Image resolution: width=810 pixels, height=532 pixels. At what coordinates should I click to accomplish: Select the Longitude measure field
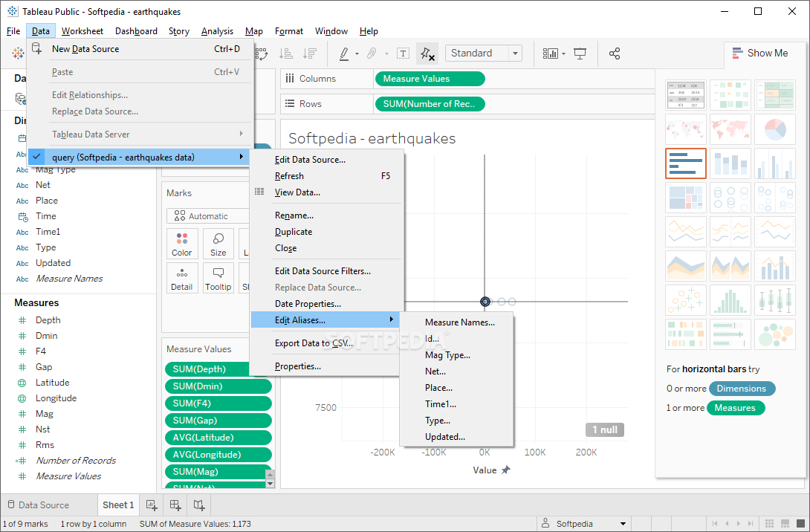point(56,398)
